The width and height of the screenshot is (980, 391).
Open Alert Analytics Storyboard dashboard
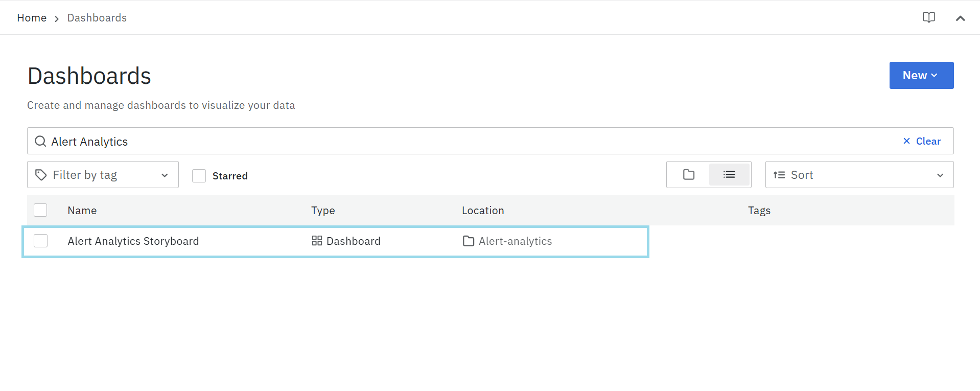point(133,241)
